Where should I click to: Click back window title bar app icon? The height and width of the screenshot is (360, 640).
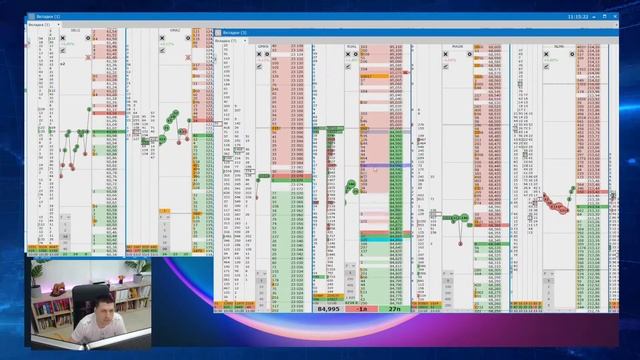[32, 17]
